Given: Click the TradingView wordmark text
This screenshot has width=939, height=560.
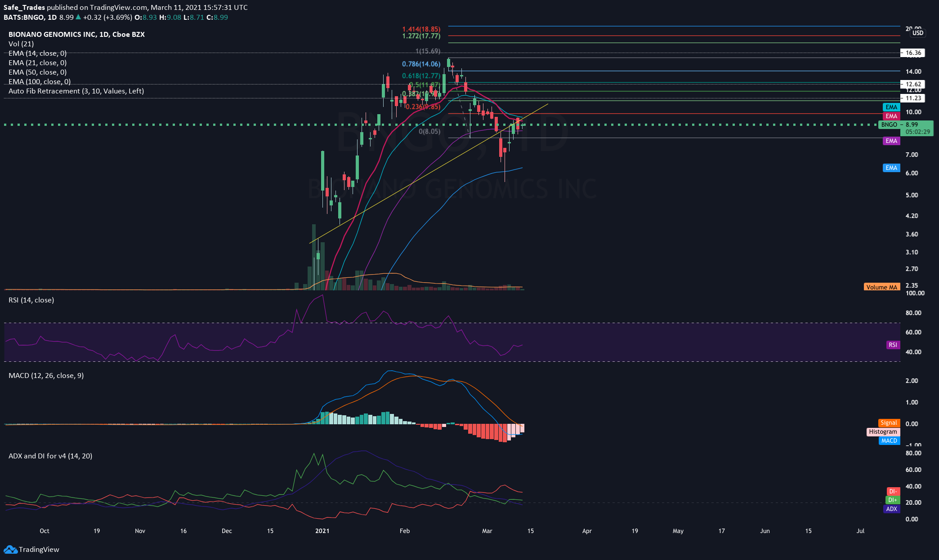Looking at the screenshot, I should 39,549.
